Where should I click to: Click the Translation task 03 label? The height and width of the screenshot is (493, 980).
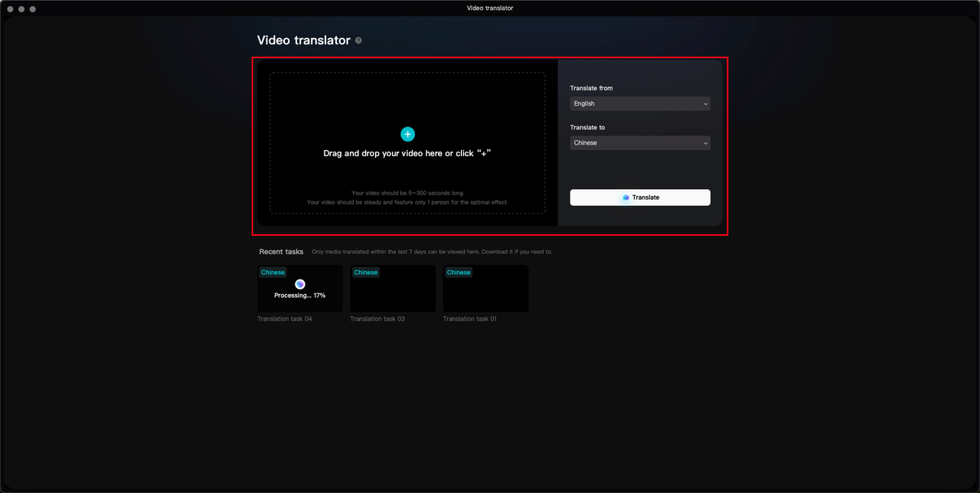[x=377, y=318]
